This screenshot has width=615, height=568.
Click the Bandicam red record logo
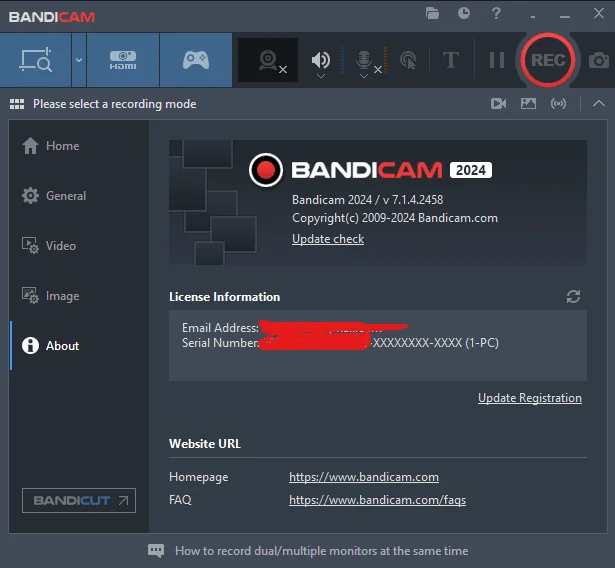(266, 170)
